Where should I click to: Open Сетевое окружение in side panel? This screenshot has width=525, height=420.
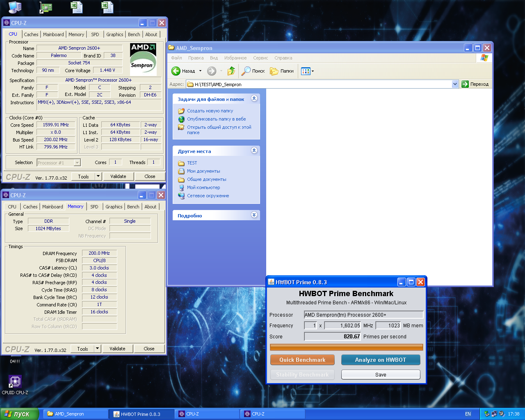(208, 196)
